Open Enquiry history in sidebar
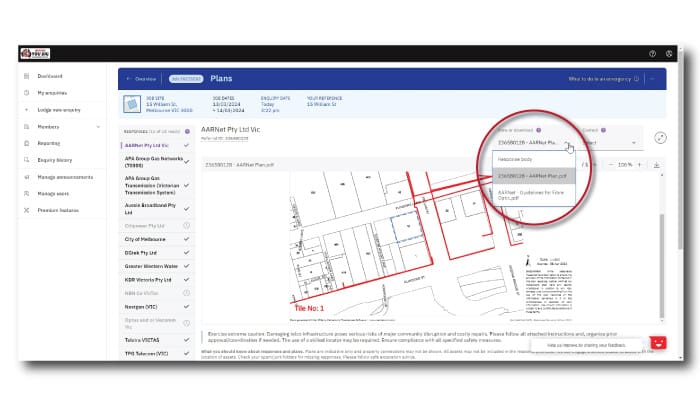 pyautogui.click(x=55, y=160)
